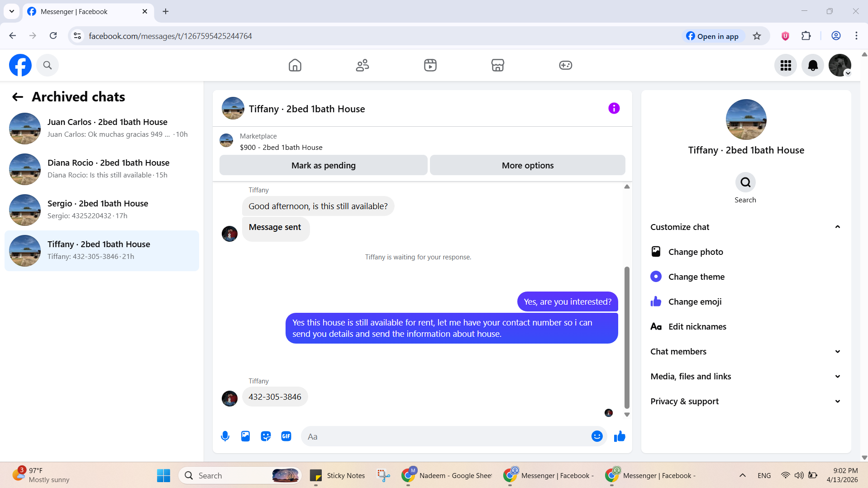Reload the Messenger page
868x488 pixels.
click(53, 36)
